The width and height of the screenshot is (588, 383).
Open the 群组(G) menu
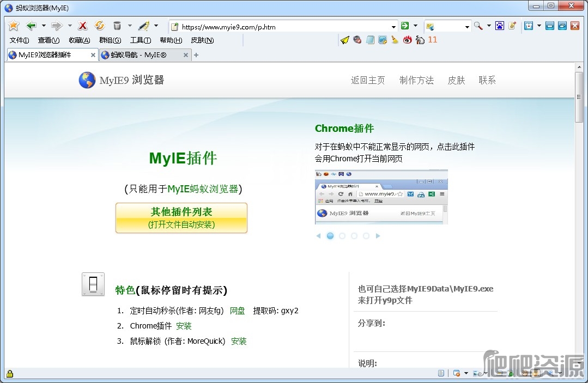[110, 40]
